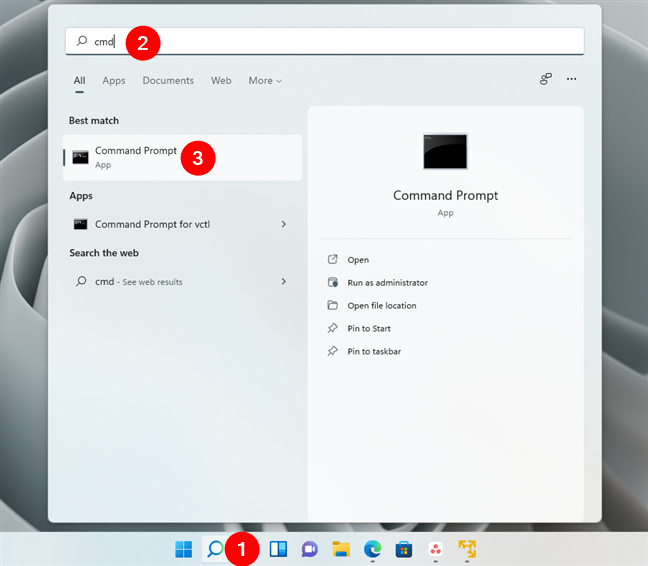The image size is (648, 566).
Task: Open the Command Prompt best match result
Action: tap(136, 157)
